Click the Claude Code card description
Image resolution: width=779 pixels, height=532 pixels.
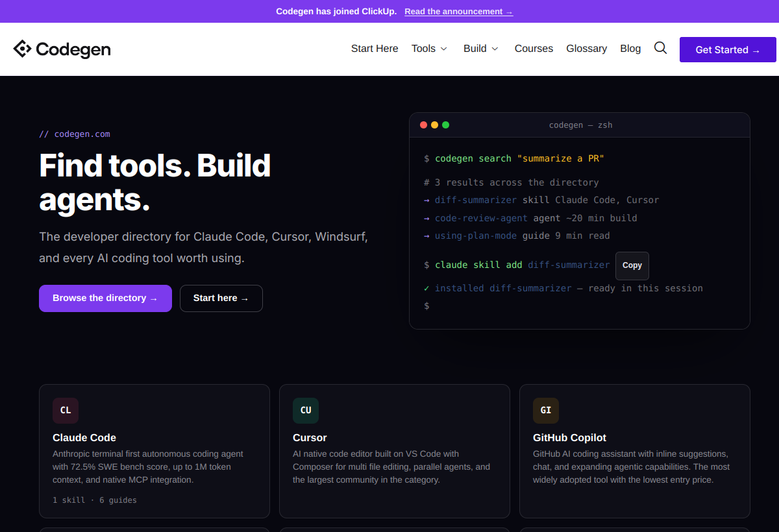pos(148,467)
